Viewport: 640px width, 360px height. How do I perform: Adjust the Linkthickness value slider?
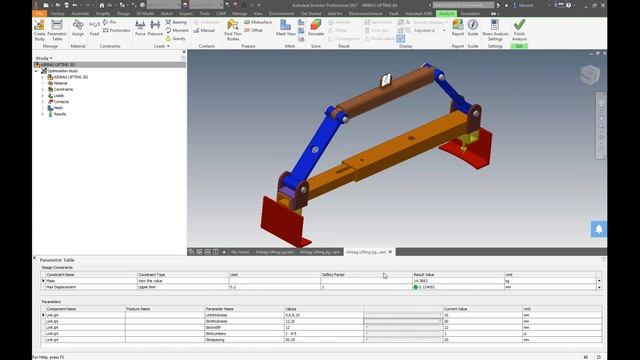(403, 315)
